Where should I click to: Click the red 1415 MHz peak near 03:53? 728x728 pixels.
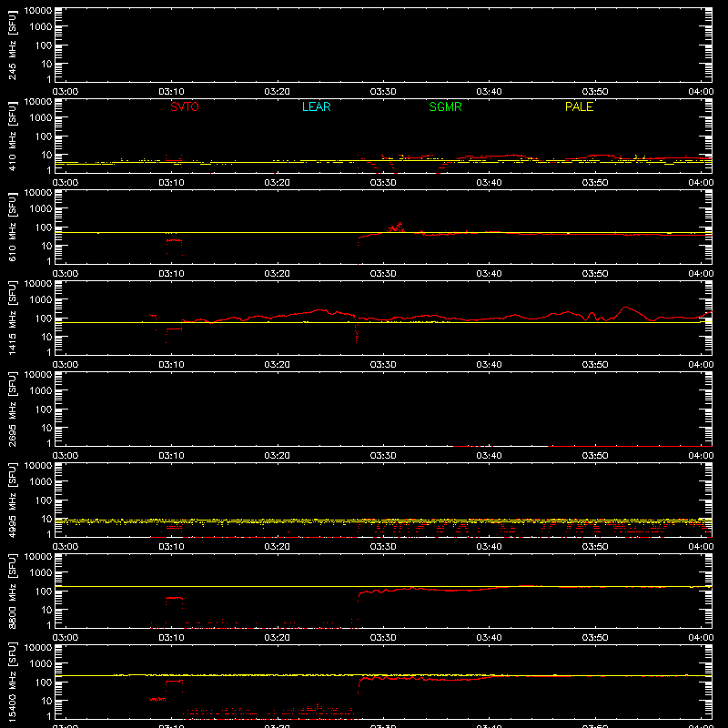point(625,308)
